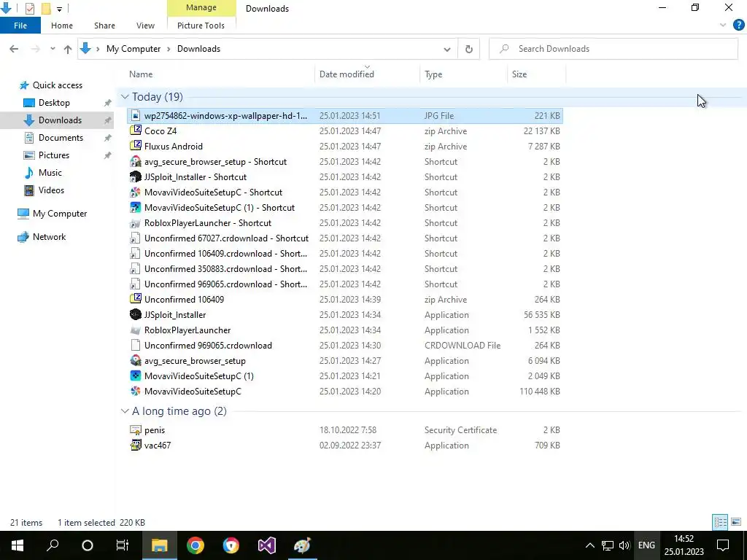
Task: Go back with the Back arrow
Action: click(x=14, y=49)
